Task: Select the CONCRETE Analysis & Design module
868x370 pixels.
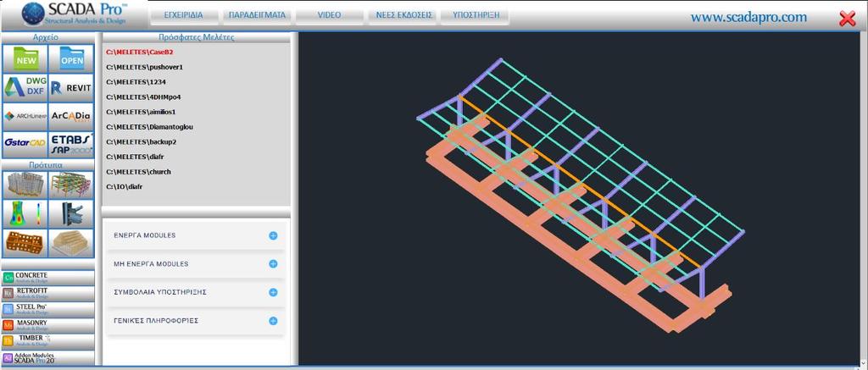Action: 48,278
